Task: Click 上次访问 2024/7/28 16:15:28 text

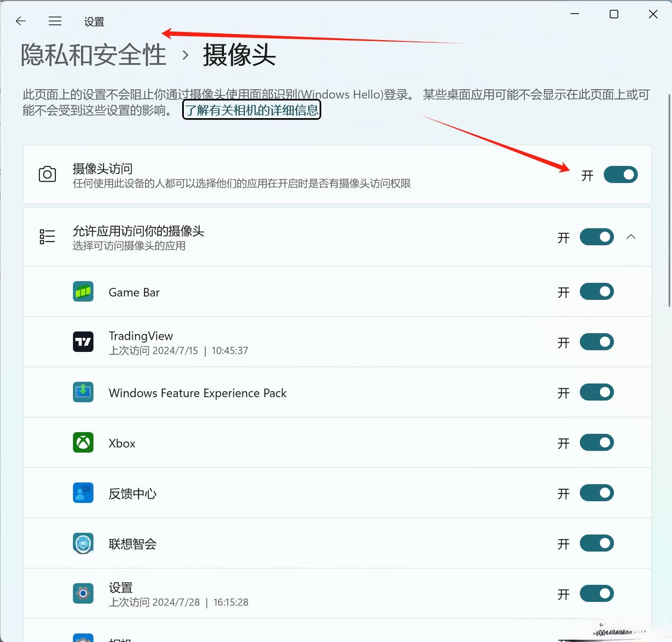Action: point(178,602)
